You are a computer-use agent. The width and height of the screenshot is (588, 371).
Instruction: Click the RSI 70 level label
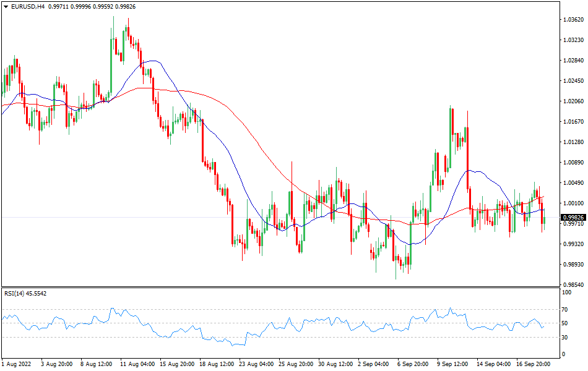pyautogui.click(x=564, y=309)
